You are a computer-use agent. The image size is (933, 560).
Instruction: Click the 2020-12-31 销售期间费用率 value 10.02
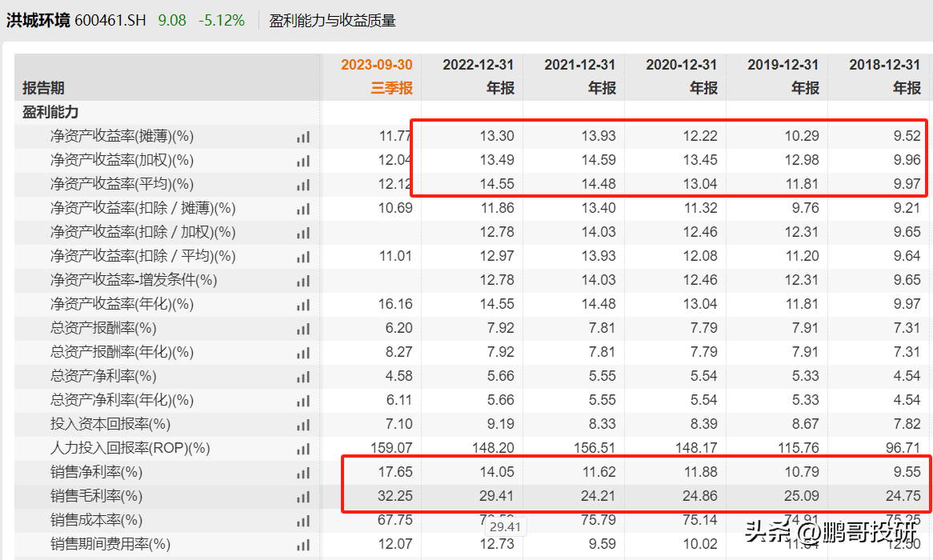pos(700,544)
